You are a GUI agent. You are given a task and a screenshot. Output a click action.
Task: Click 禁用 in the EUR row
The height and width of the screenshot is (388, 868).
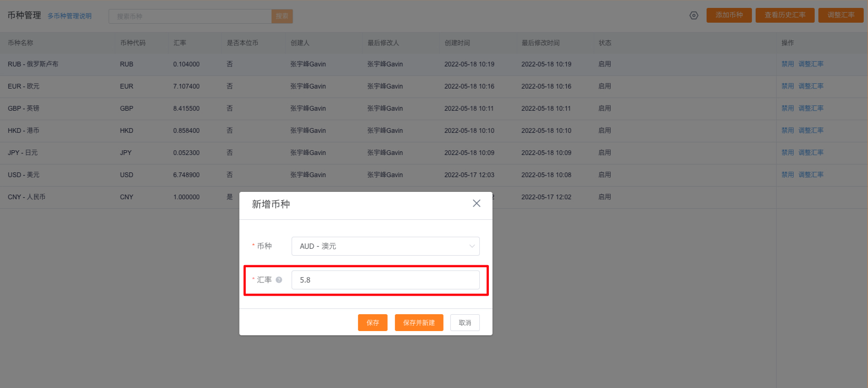pyautogui.click(x=788, y=86)
